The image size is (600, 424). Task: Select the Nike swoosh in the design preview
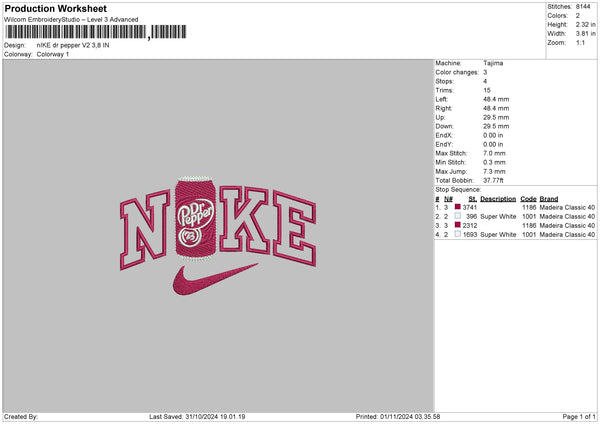click(x=215, y=279)
